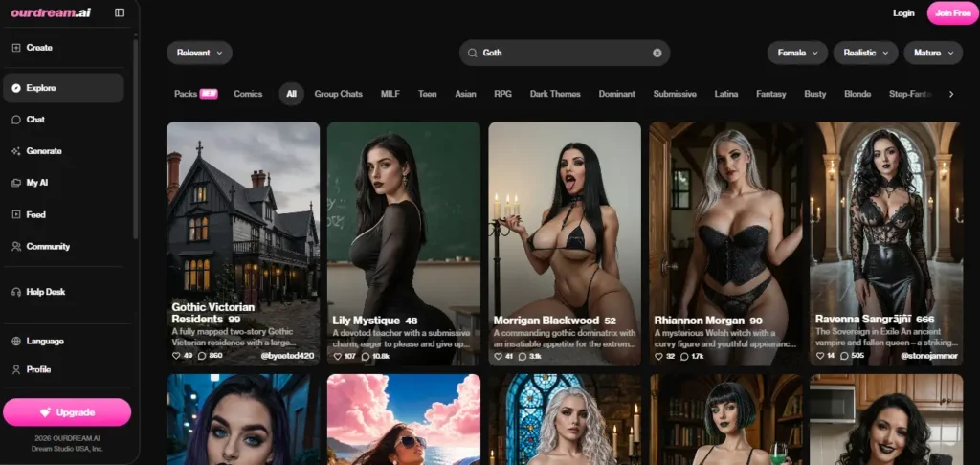Open the Feed page

tap(64, 214)
